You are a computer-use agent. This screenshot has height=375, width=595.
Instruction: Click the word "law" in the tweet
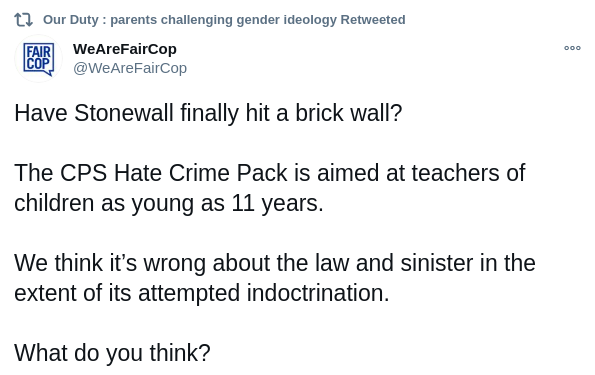tap(332, 263)
